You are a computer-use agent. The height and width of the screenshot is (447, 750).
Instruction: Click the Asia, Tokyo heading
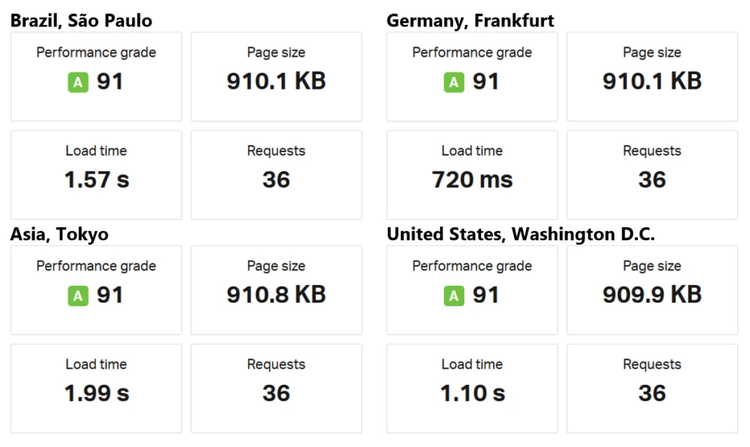click(x=59, y=234)
